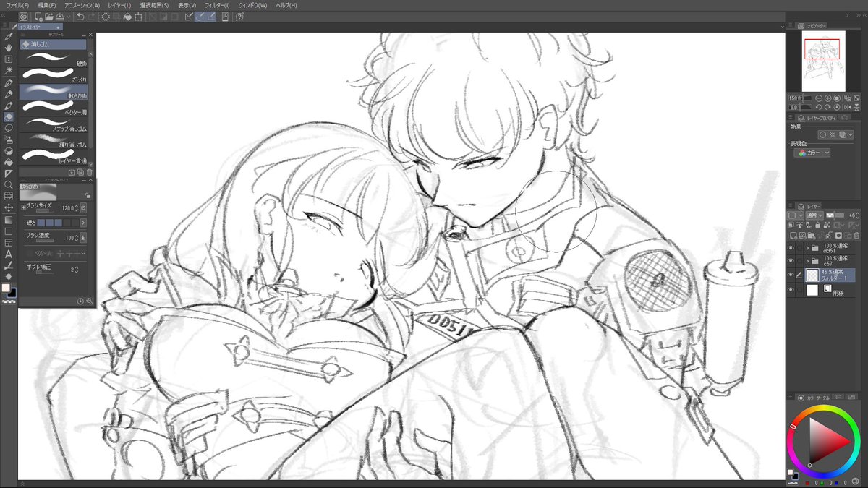The image size is (868, 488).
Task: Select the Pencil tool in the toolbox
Action: pos(9,94)
